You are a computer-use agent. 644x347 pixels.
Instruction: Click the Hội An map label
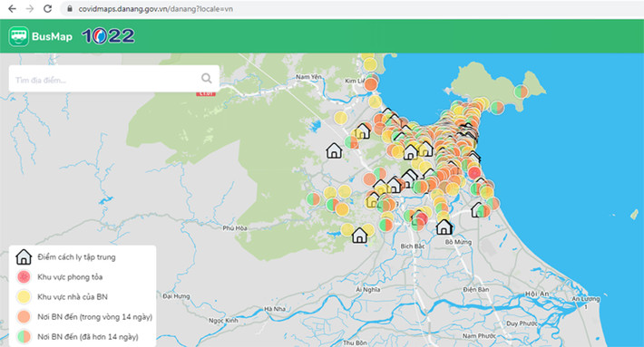click(537, 294)
